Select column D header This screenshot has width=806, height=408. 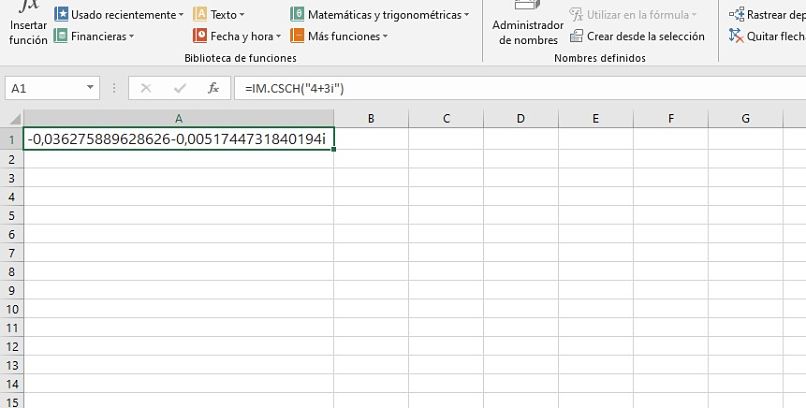pyautogui.click(x=521, y=119)
